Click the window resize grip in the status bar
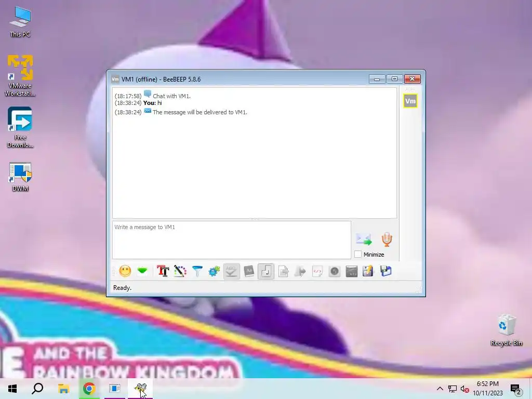Viewport: 532px width, 399px height. tap(419, 289)
